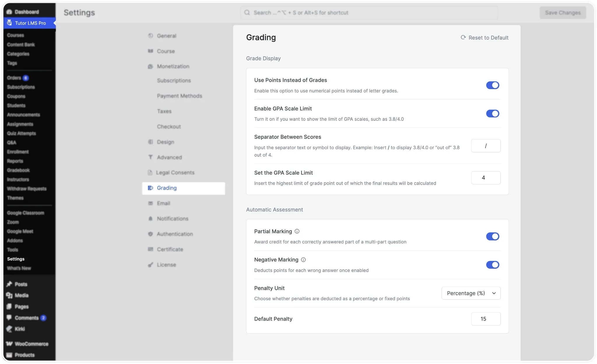Click the Comments bubble icon
The width and height of the screenshot is (597, 364).
(x=9, y=317)
